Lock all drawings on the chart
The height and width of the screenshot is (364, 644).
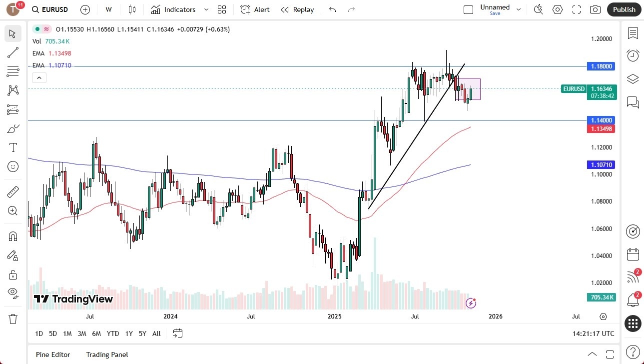coord(13,274)
